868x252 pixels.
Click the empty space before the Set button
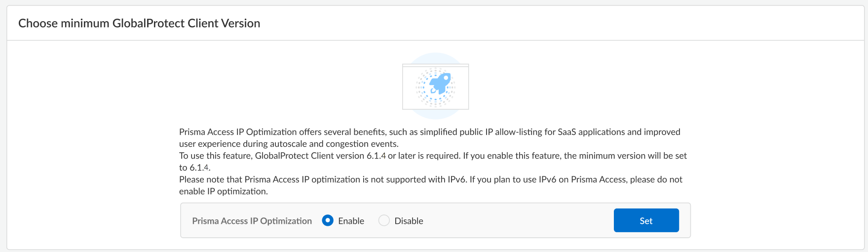[x=518, y=221]
